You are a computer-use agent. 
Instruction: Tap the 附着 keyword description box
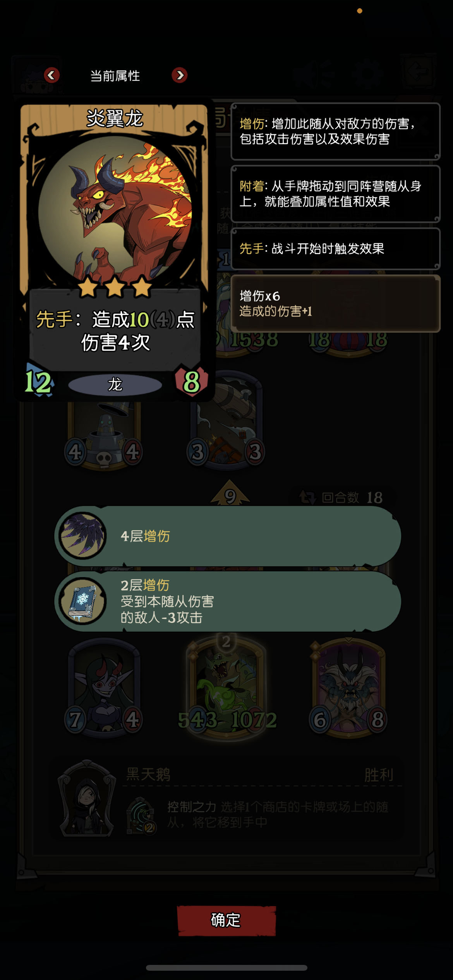tap(335, 194)
